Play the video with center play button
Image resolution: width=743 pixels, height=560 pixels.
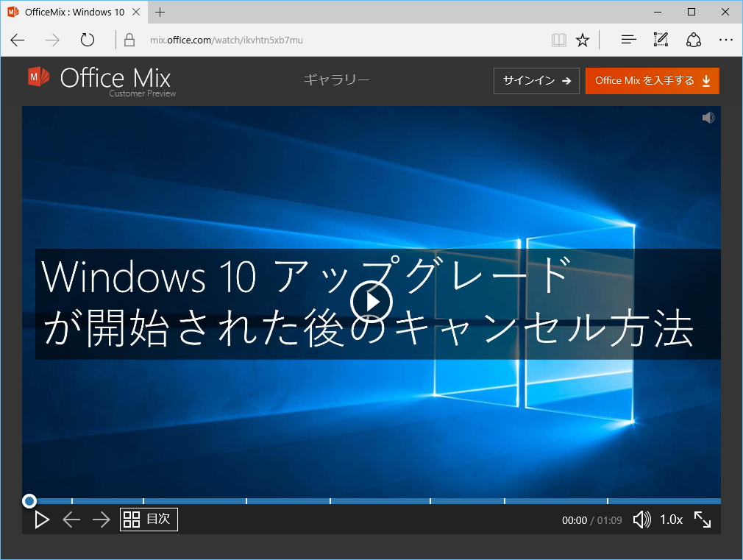[372, 302]
